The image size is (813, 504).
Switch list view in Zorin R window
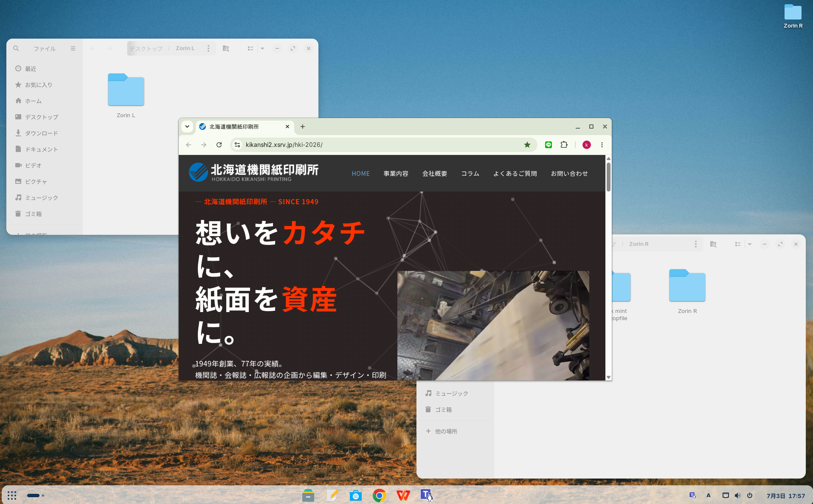click(738, 244)
